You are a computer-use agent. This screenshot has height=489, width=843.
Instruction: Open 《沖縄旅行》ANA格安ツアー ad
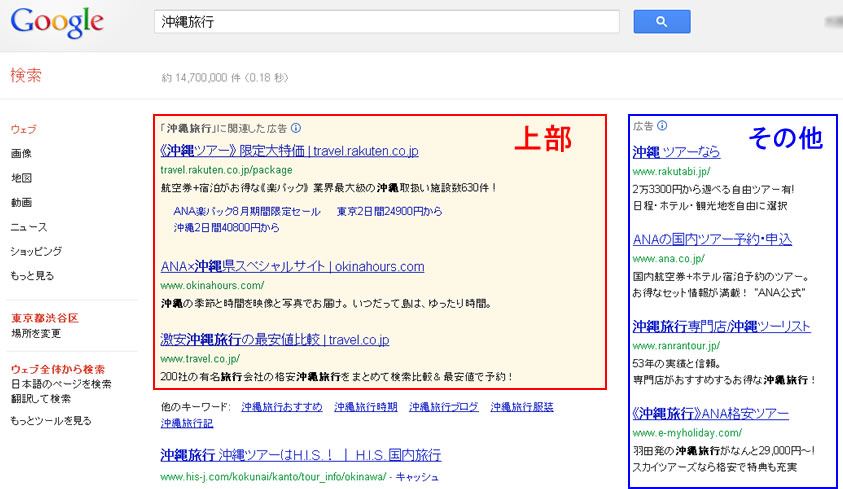[711, 413]
